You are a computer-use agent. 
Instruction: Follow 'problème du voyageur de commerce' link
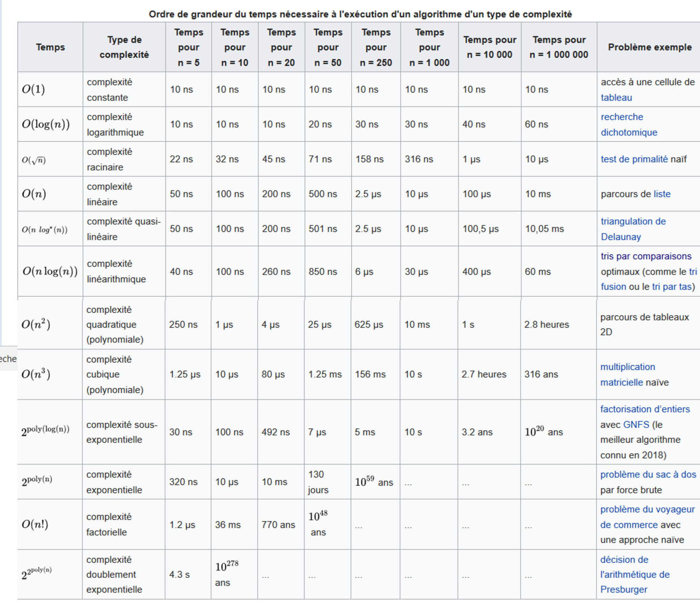point(647,509)
